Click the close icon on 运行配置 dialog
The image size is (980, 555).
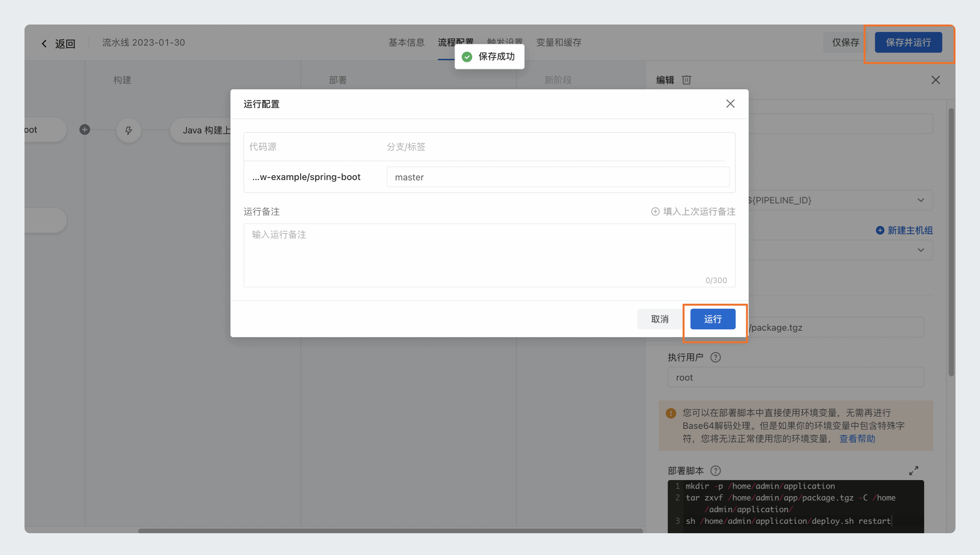point(730,104)
